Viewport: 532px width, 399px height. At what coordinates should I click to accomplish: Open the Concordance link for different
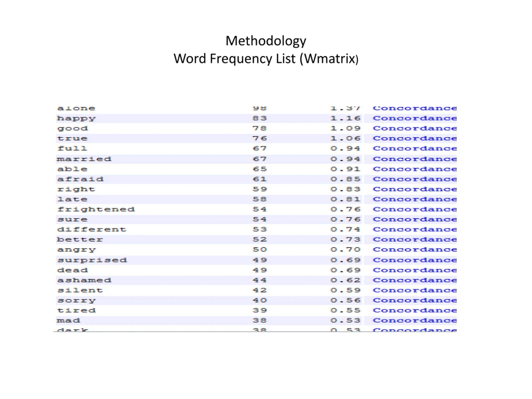(415, 230)
